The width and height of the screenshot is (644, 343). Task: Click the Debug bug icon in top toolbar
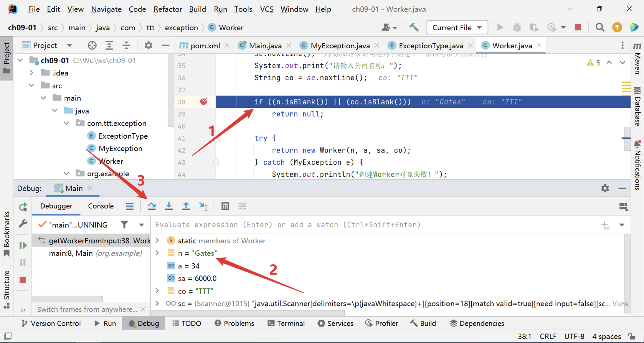click(517, 27)
